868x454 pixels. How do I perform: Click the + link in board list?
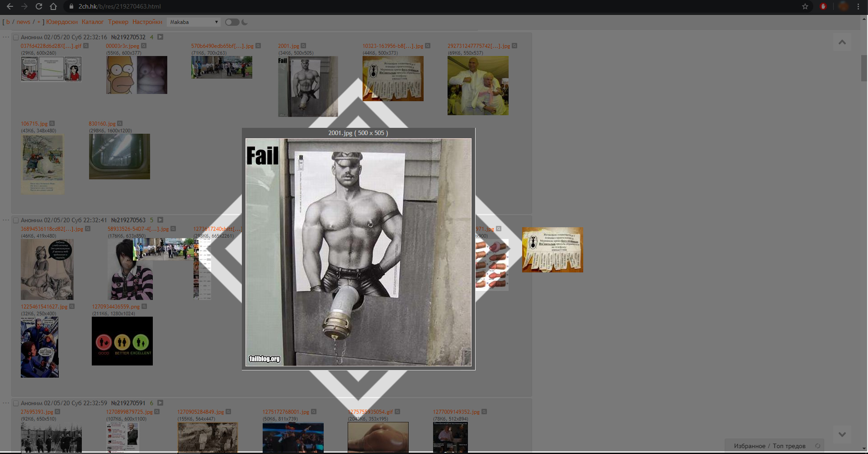tap(39, 22)
